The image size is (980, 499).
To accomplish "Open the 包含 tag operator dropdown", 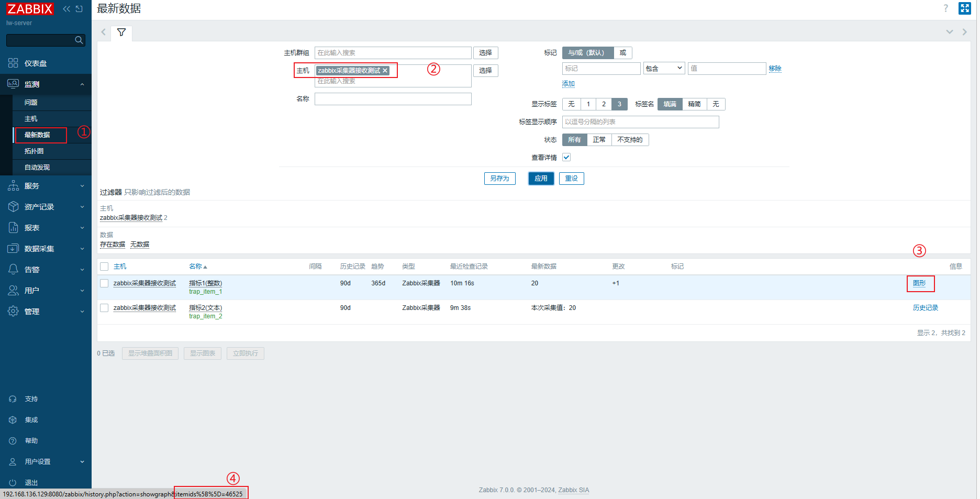I will (664, 69).
